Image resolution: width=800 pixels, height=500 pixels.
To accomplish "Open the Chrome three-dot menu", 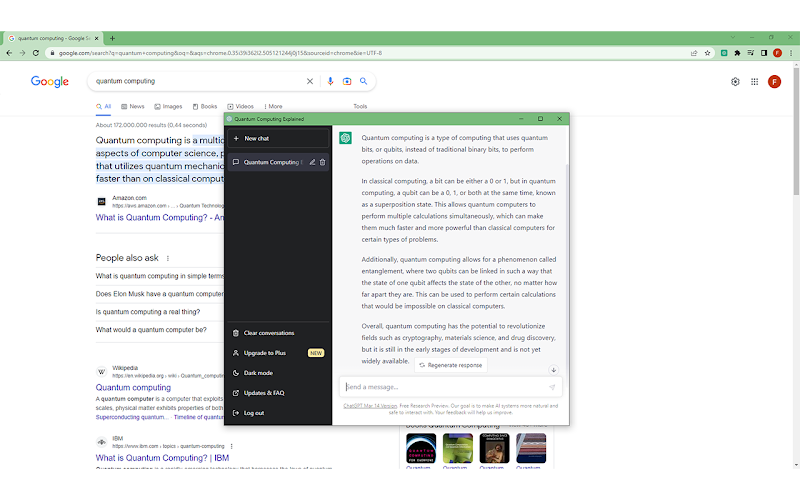I will tap(791, 53).
